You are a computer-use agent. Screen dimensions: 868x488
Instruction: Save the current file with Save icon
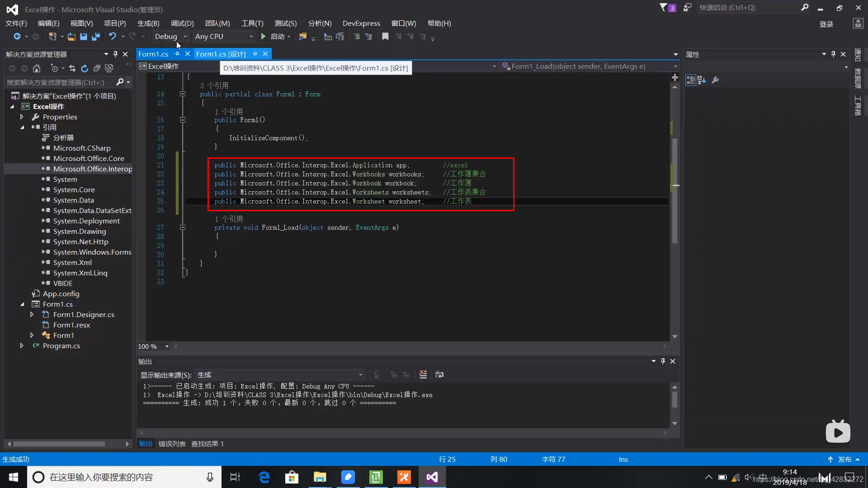(84, 37)
